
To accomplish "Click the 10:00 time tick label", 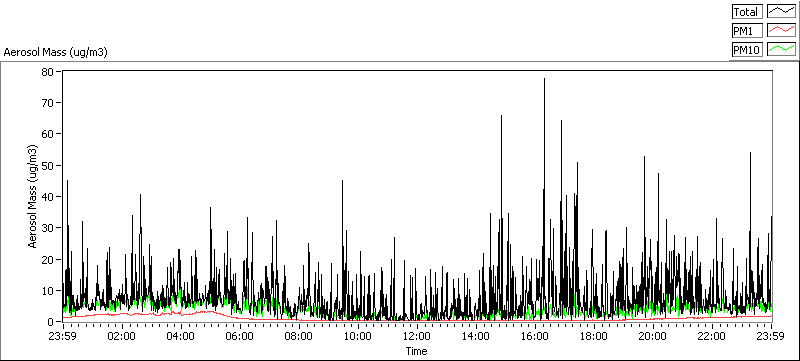I will point(358,336).
